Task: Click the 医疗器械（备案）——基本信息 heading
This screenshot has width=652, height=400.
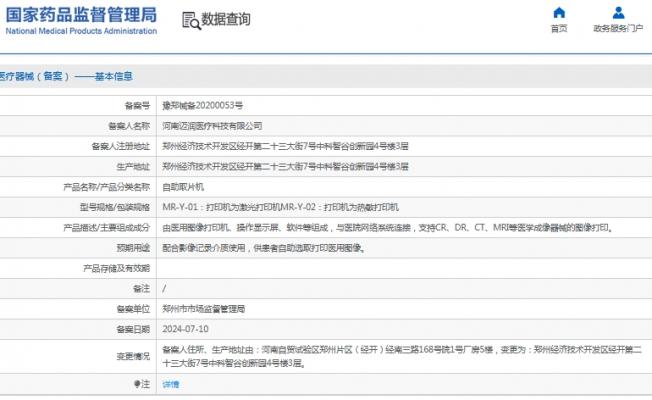Action: point(66,76)
